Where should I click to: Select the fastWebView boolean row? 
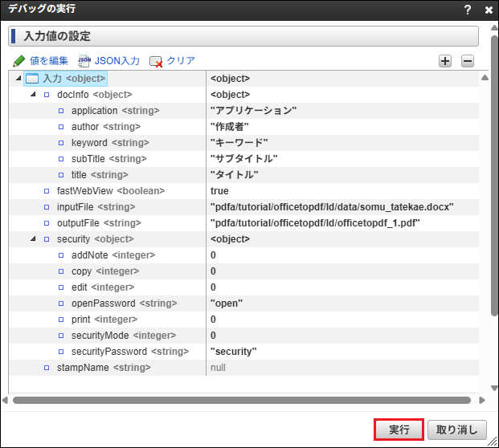110,191
